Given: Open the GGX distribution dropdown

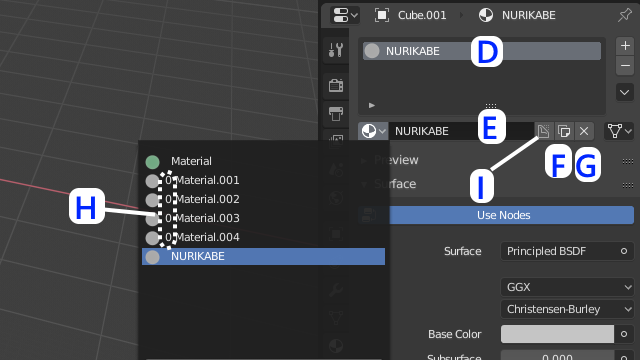Looking at the screenshot, I should (x=567, y=287).
